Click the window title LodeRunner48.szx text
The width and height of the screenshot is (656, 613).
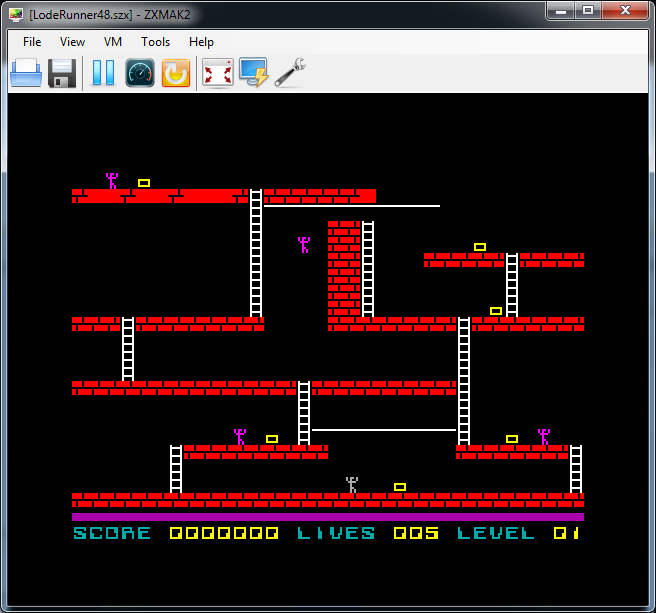point(81,15)
